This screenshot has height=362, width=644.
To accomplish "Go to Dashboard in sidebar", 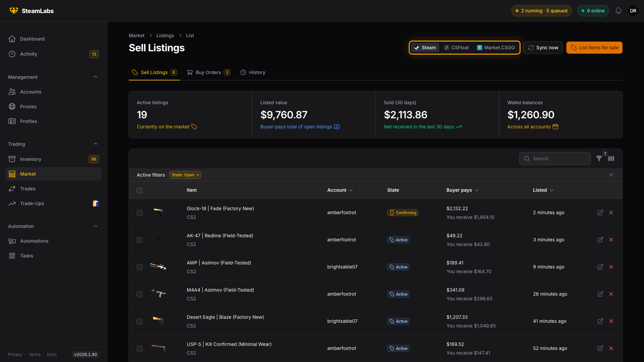I will click(x=53, y=39).
